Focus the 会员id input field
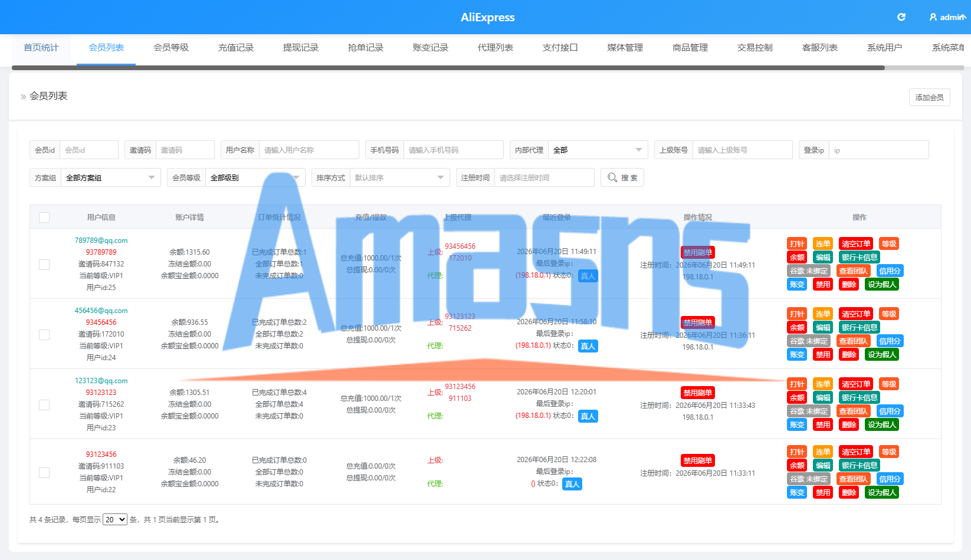Viewport: 971px width, 560px height. coord(89,150)
